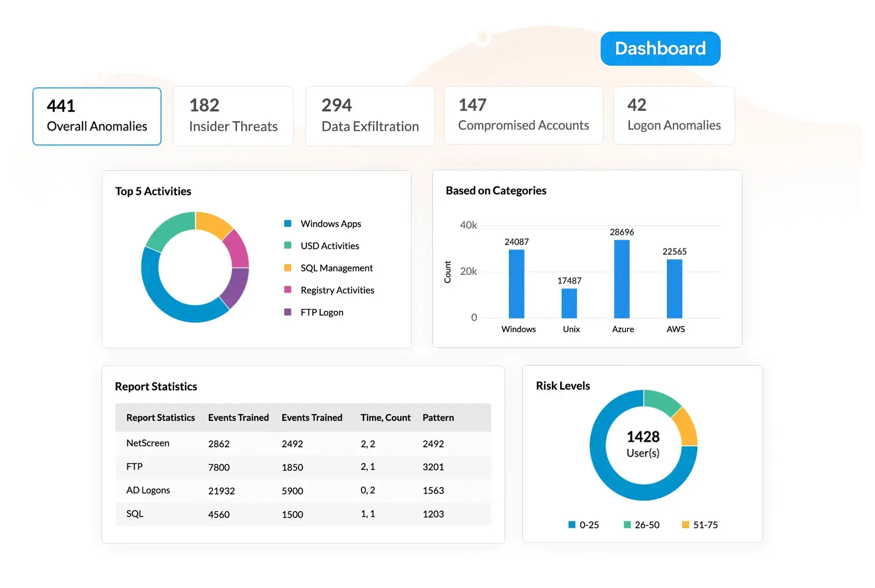Select the 441 Overall Anomalies card
Screen dimensions: 875x588
click(x=97, y=116)
